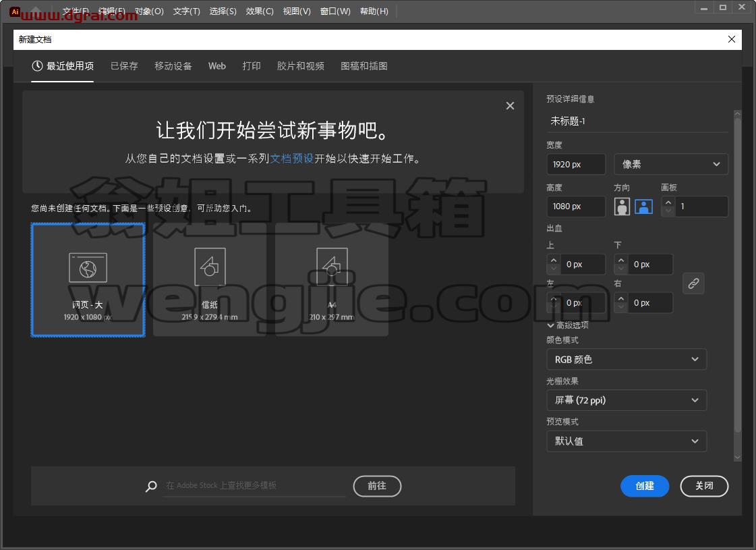The width and height of the screenshot is (756, 550).
Task: Increase artboard count with up arrow
Action: click(x=668, y=202)
